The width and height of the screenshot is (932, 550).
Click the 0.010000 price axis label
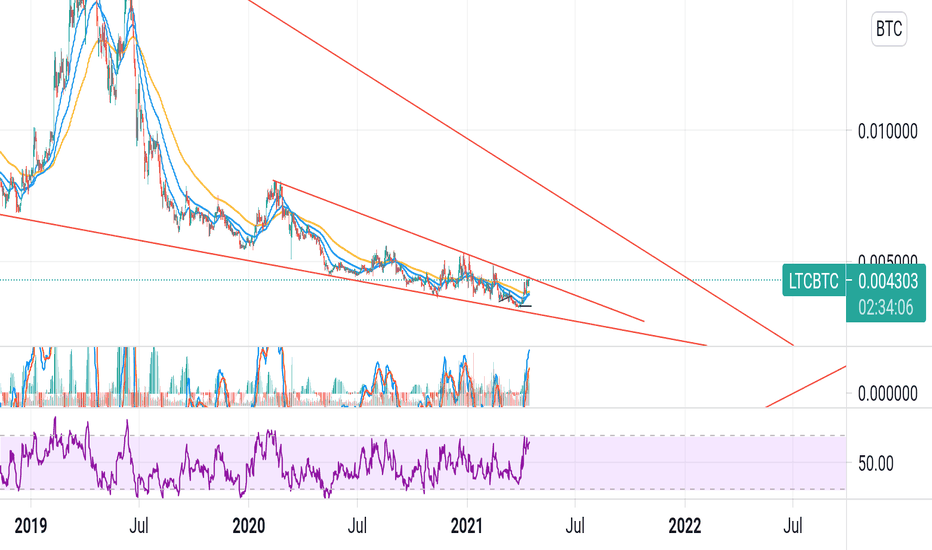[x=887, y=131]
